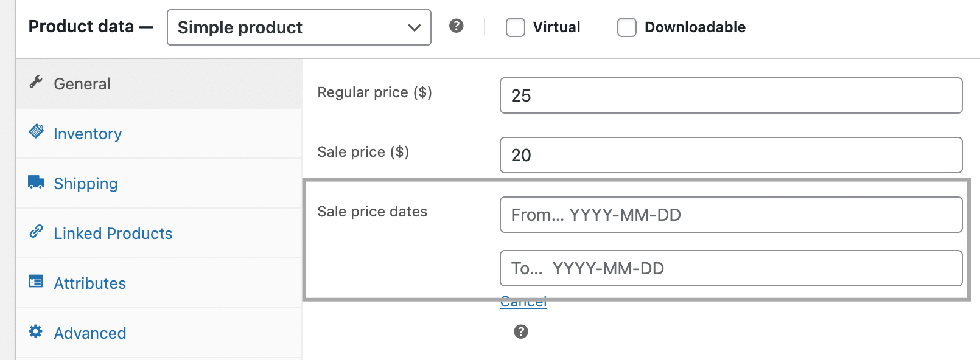Enable the Virtual checkbox

[516, 27]
